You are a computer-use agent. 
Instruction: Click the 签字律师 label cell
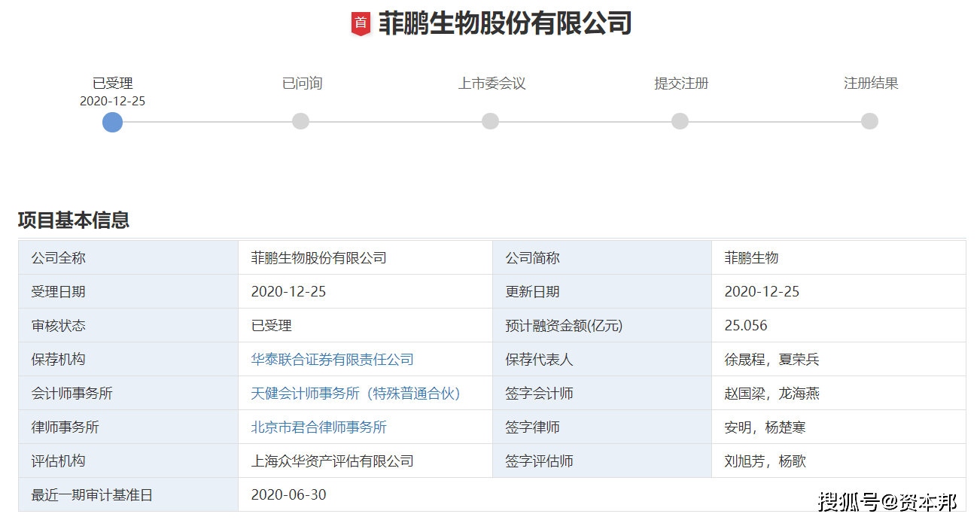[x=602, y=427]
